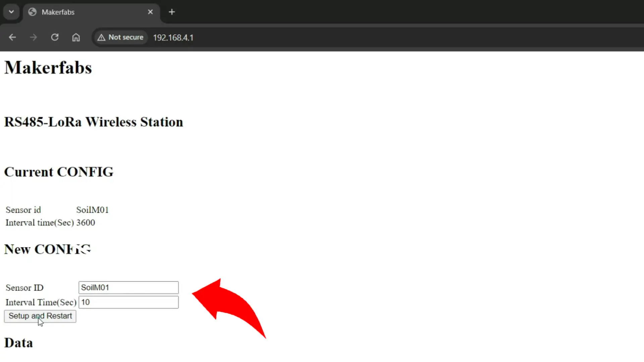Click the Sensor ID input field
Image resolution: width=644 pixels, height=362 pixels.
[128, 288]
